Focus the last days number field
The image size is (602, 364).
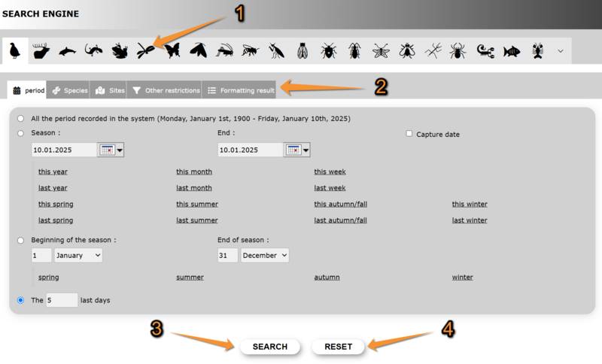[62, 300]
